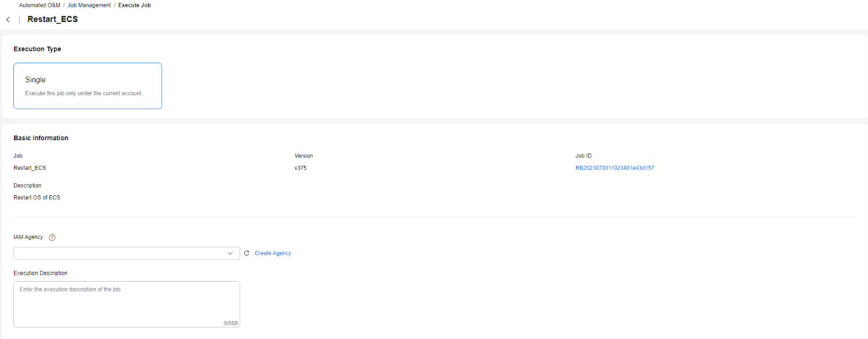868x339 pixels.
Task: Click the Version label
Action: click(x=304, y=156)
